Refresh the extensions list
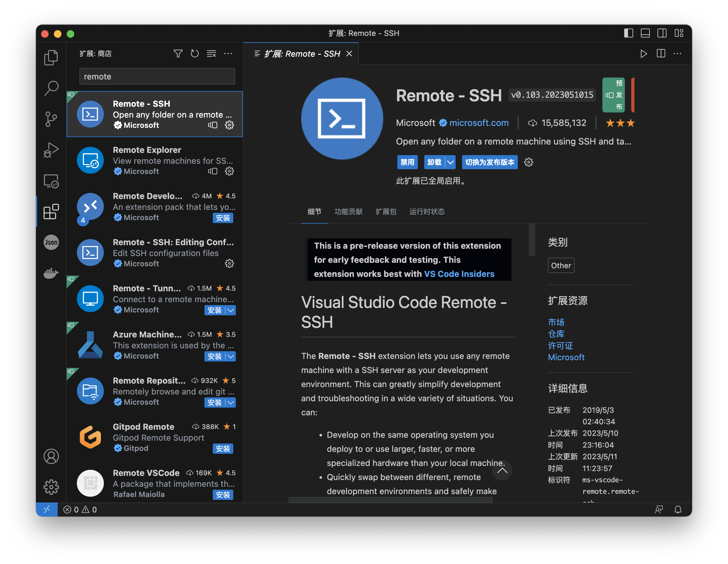Image resolution: width=728 pixels, height=564 pixels. point(195,54)
